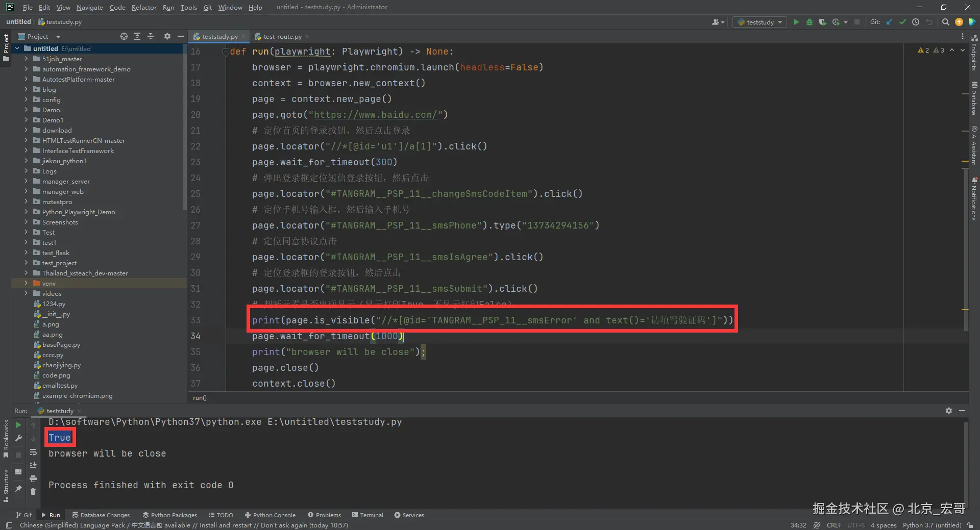Expand the Screenshots folder

(26, 222)
